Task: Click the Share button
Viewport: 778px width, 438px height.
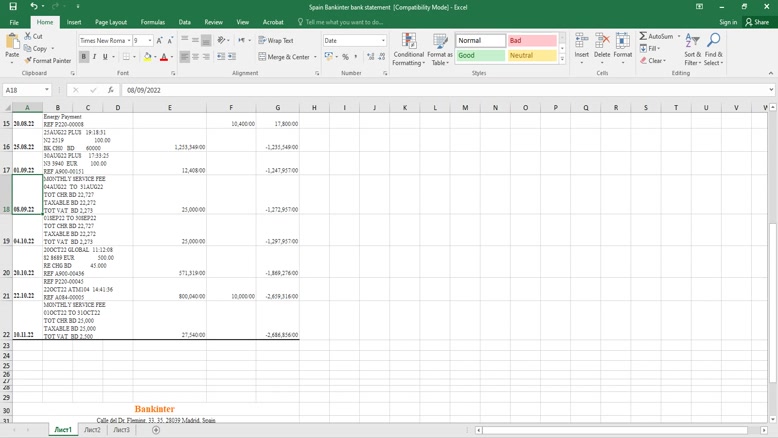Action: pyautogui.click(x=757, y=22)
